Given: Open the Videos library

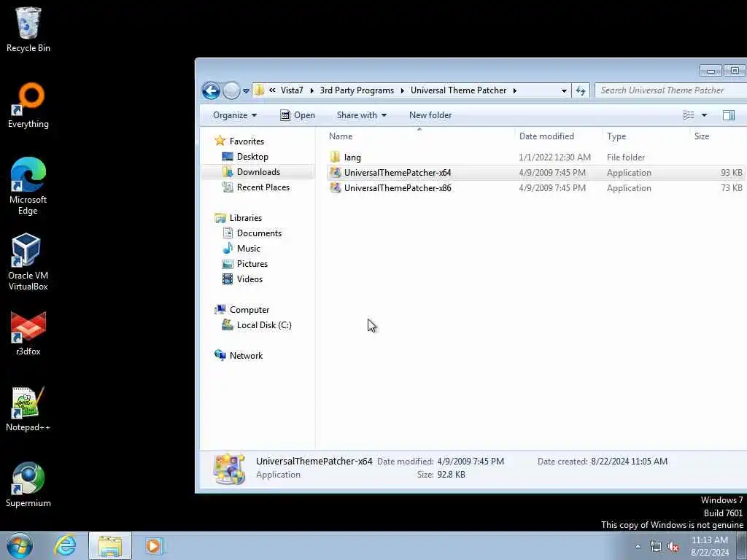Looking at the screenshot, I should pos(249,279).
